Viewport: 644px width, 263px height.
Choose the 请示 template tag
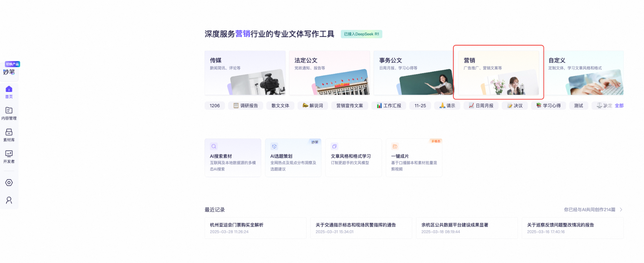pos(447,106)
